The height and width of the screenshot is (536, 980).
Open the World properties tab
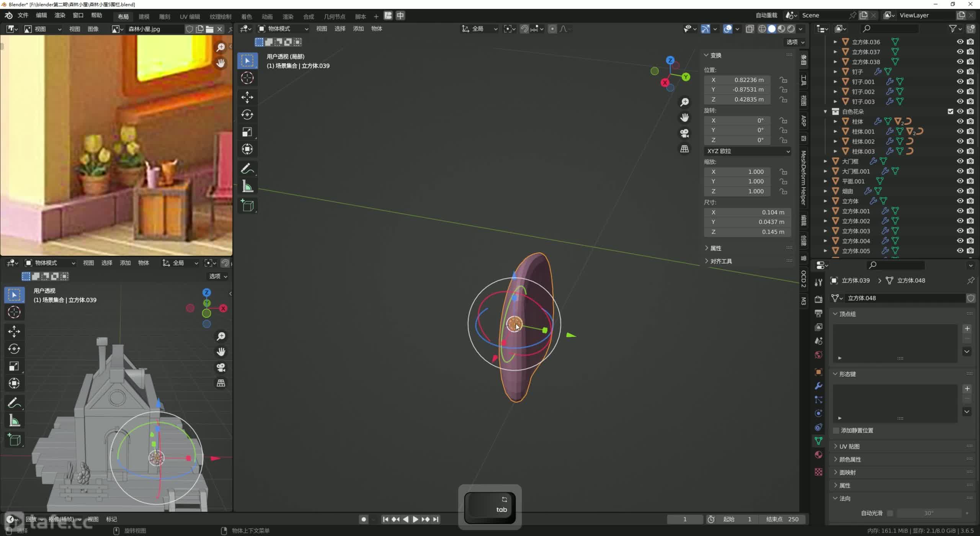818,355
